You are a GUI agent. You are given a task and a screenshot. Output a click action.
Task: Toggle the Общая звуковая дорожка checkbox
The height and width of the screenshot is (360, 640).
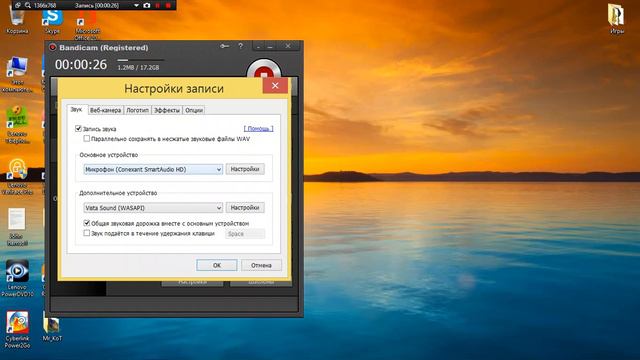(x=87, y=223)
